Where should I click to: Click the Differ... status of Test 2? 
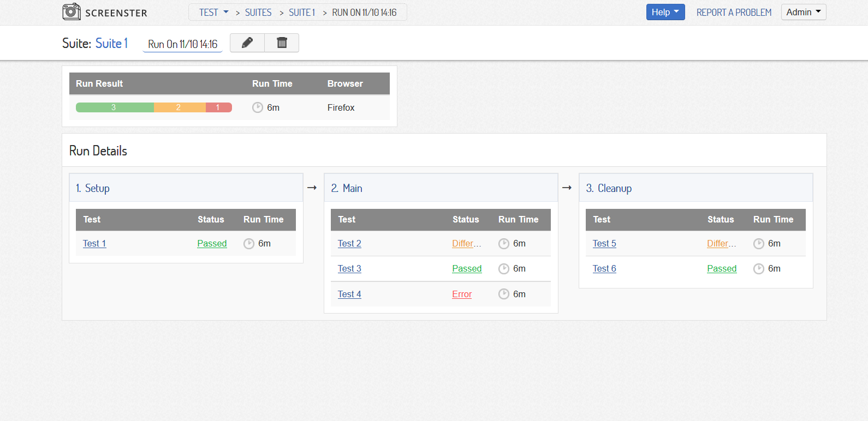point(467,244)
